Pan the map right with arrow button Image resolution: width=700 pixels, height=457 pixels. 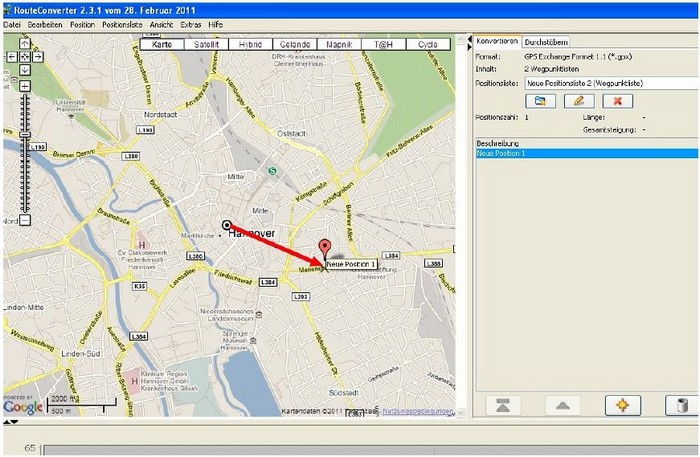click(x=38, y=57)
